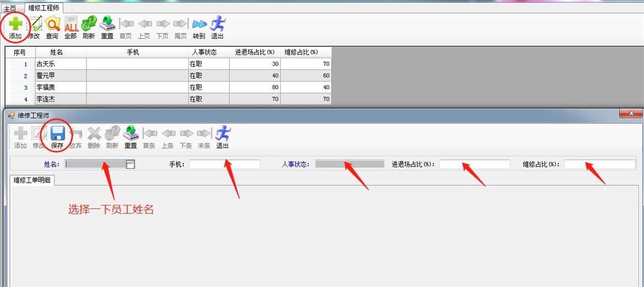
Task: Click the 在职 status cell for 古天乐
Action: [209, 64]
